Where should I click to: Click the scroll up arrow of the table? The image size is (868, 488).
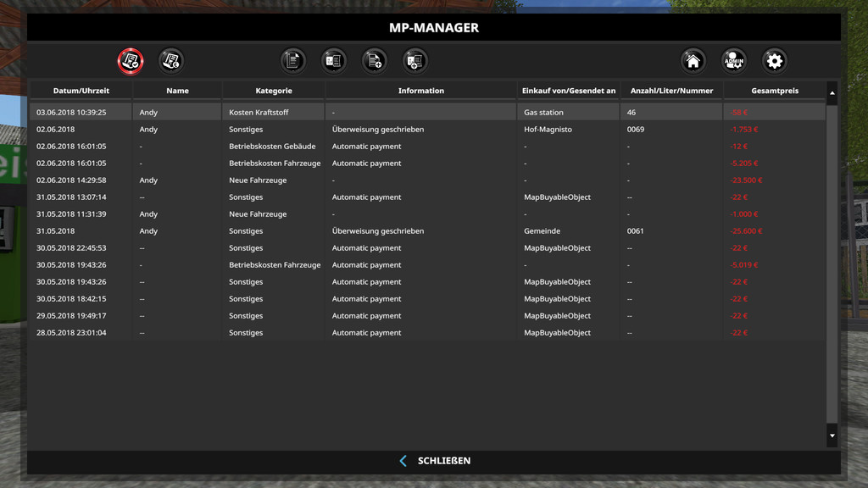point(832,92)
